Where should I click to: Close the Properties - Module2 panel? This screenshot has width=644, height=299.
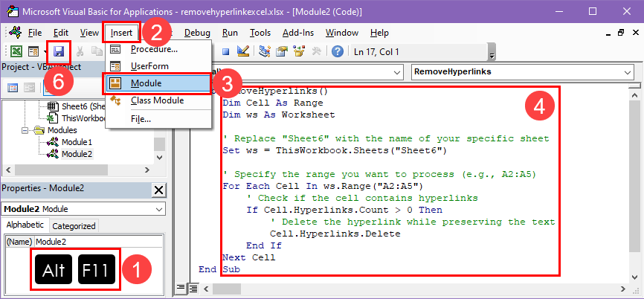click(158, 190)
